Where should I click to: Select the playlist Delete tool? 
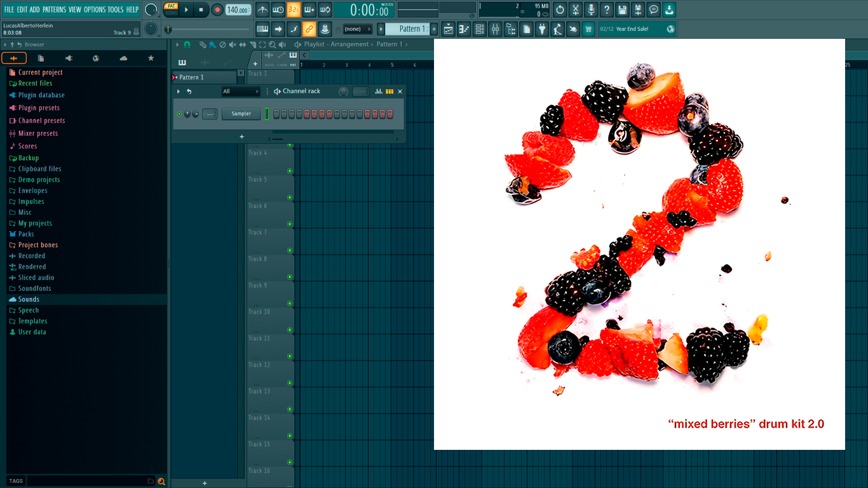pos(222,44)
